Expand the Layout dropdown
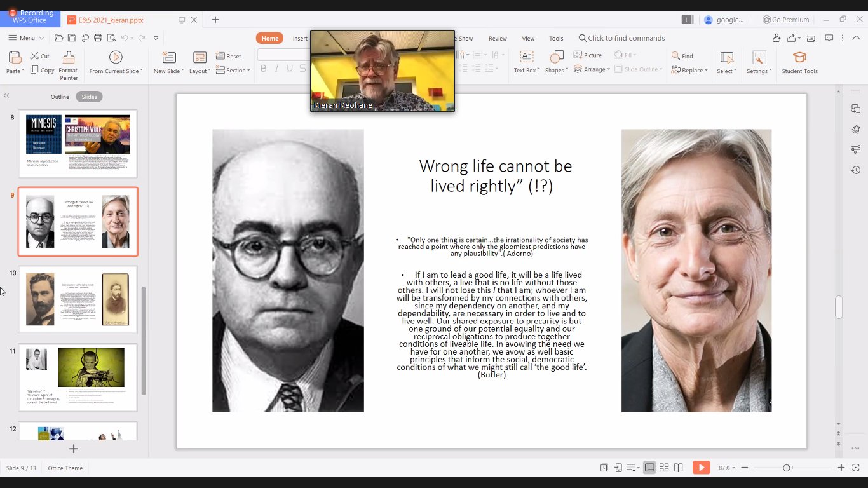This screenshot has width=868, height=488. pyautogui.click(x=210, y=71)
